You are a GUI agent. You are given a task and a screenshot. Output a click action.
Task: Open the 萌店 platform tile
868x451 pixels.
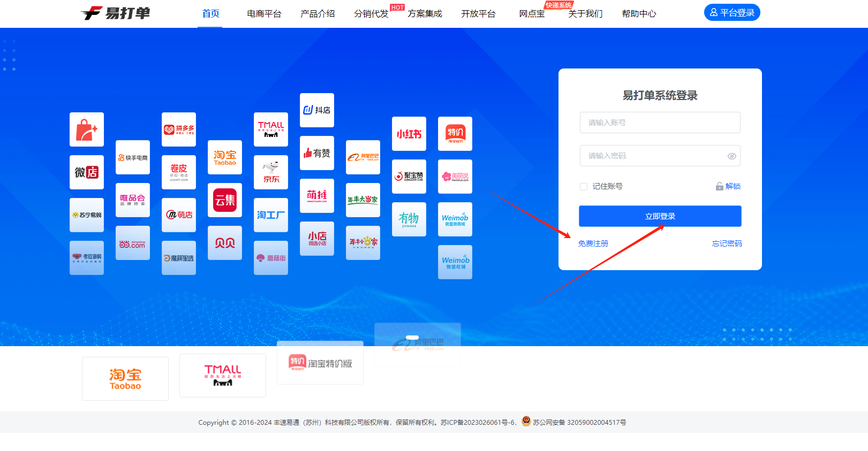pyautogui.click(x=179, y=215)
